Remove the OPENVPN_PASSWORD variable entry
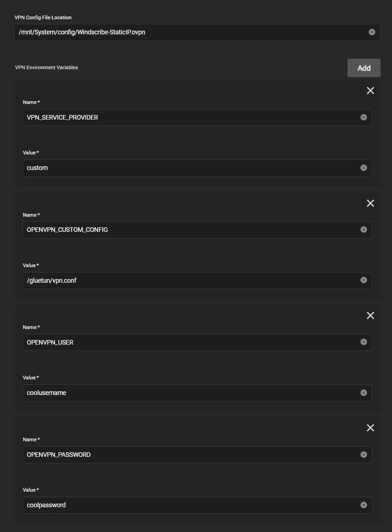 coord(370,428)
